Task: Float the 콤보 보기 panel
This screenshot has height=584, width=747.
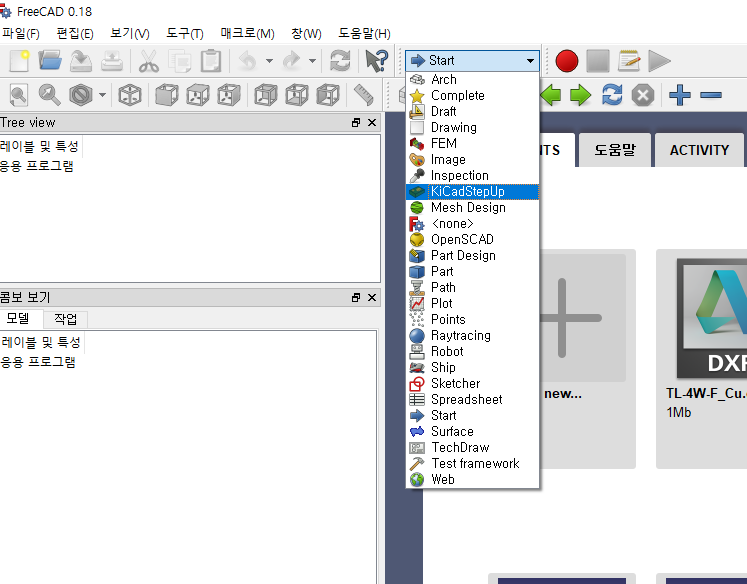Action: [x=356, y=297]
